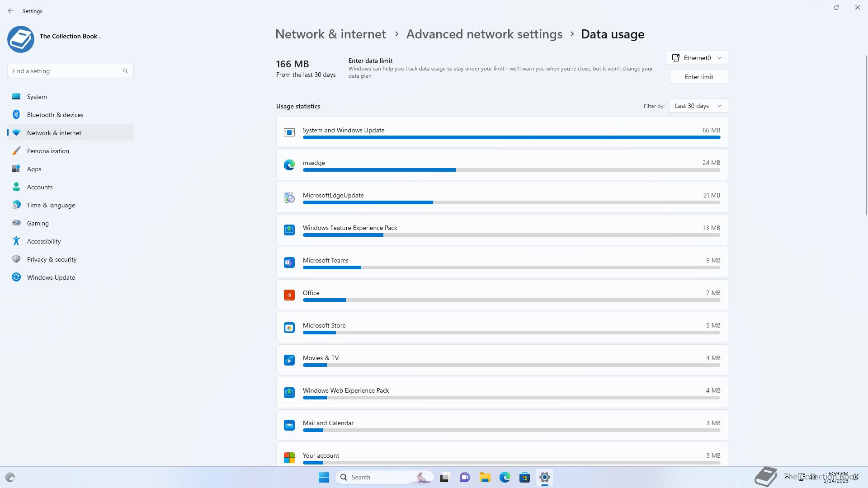Click the Accessibility figure icon

pos(16,241)
